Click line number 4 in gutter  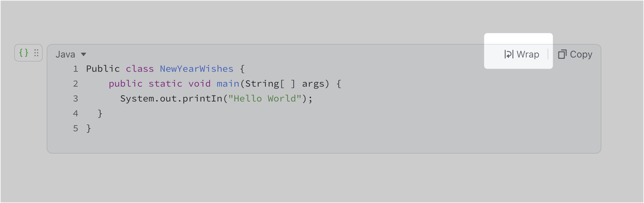(x=75, y=113)
